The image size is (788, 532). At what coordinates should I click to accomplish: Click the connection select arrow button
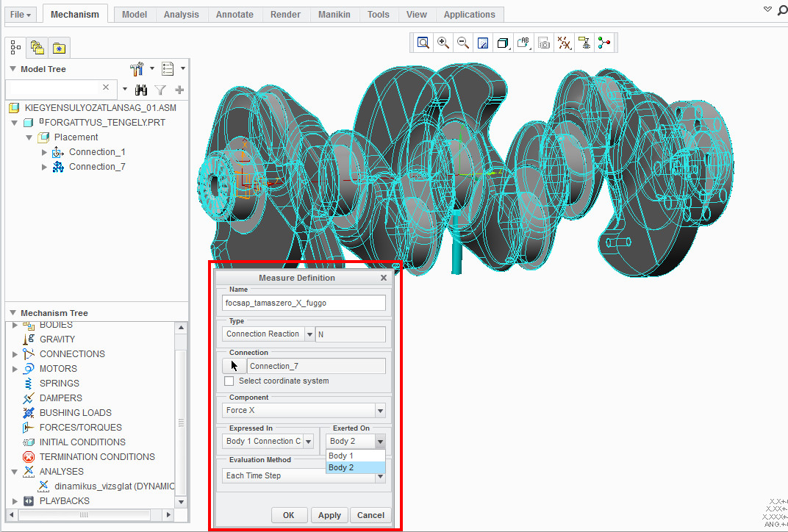(x=234, y=366)
